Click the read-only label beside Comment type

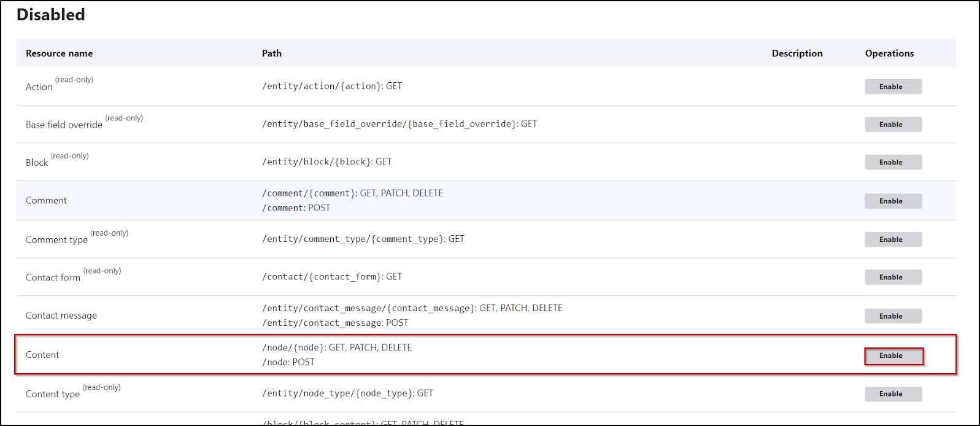(109, 233)
